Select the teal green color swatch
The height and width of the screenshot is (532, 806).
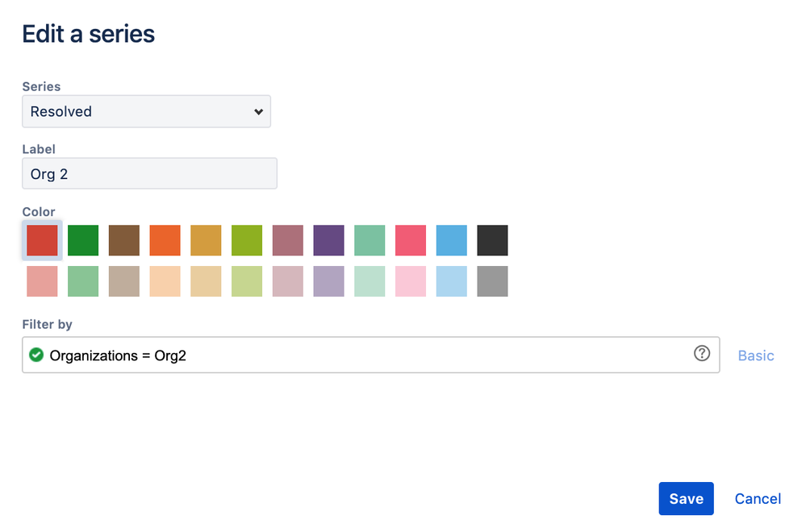tap(370, 240)
